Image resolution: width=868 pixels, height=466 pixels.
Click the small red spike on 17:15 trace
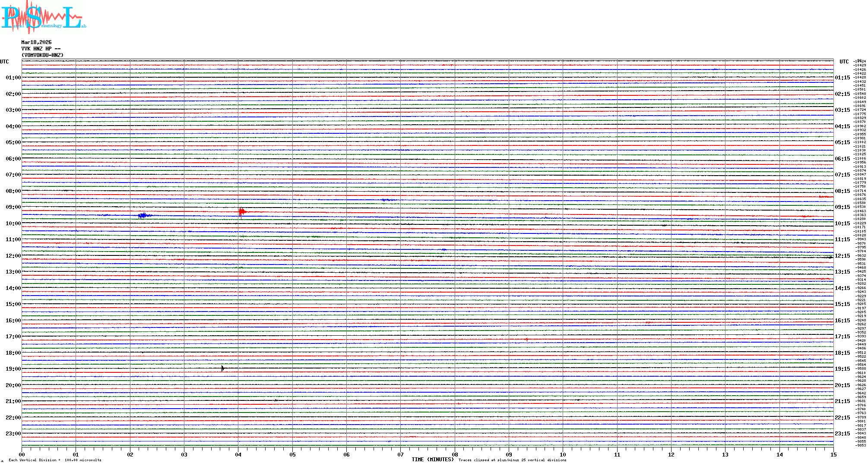click(527, 340)
